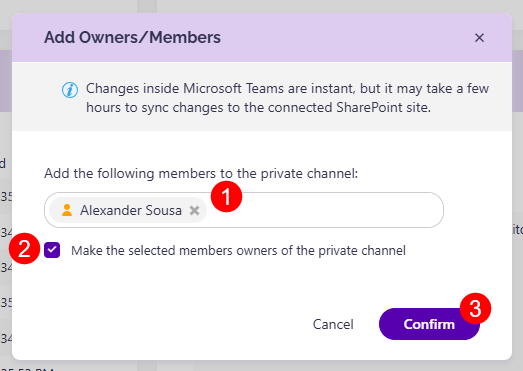Click the Microsoft Teams sync info message
The height and width of the screenshot is (371, 523).
coord(288,98)
